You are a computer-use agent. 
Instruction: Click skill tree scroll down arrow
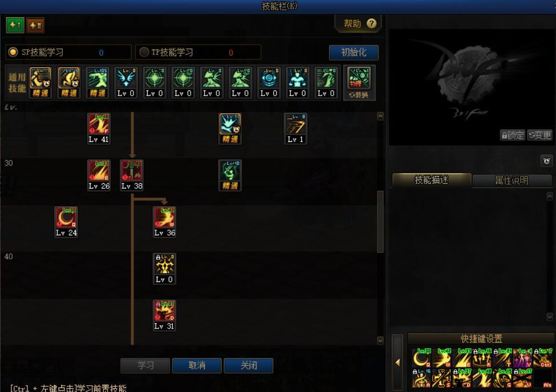tap(380, 340)
